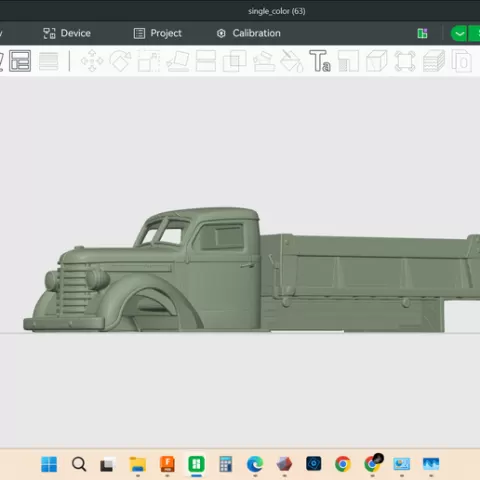Viewport: 480px width, 480px height.
Task: Select the paint bucket color painting tool
Action: [x=292, y=61]
